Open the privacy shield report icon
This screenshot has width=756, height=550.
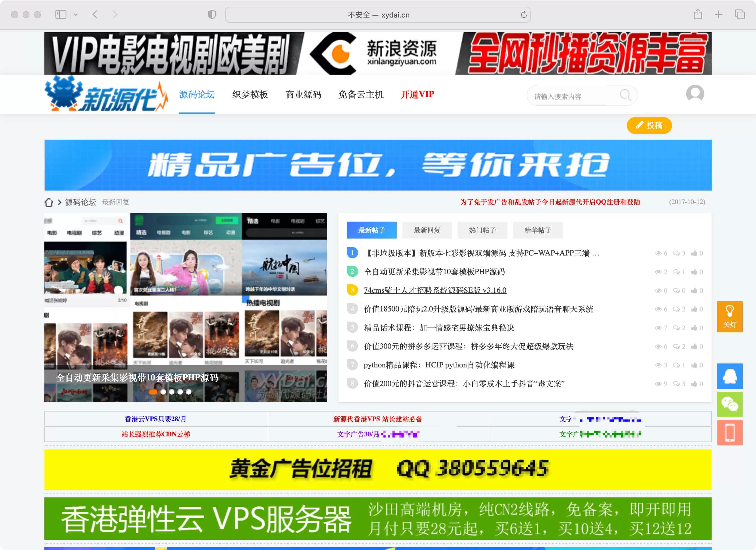click(212, 14)
